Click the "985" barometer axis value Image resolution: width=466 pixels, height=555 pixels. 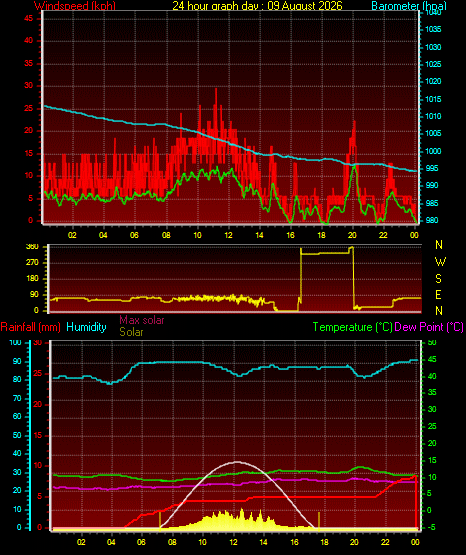point(431,203)
